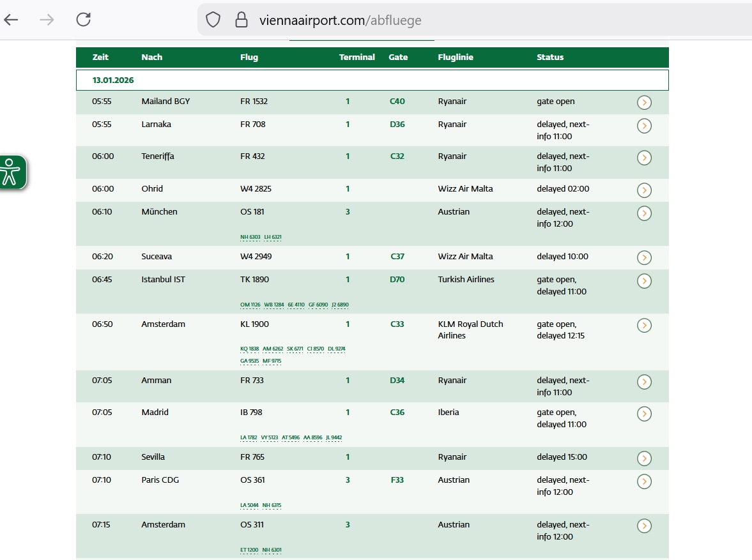Open the shield tracking protection icon
The image size is (752, 560).
coord(213,20)
